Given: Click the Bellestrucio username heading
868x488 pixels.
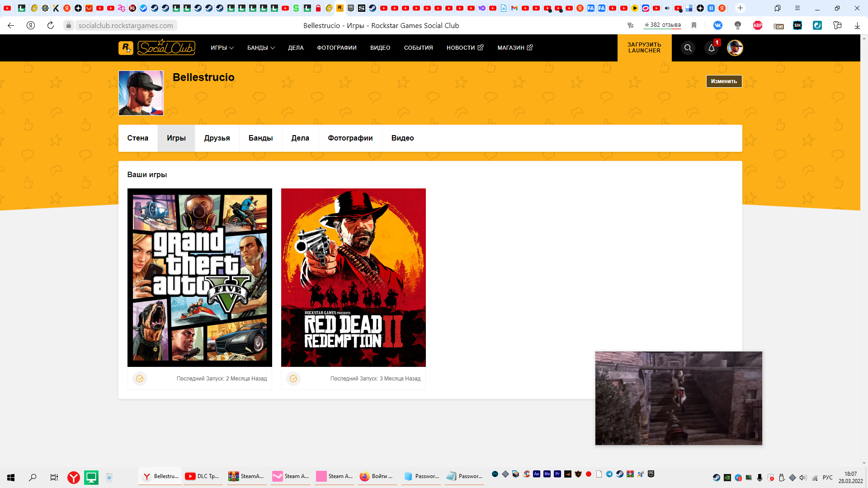Looking at the screenshot, I should [203, 77].
